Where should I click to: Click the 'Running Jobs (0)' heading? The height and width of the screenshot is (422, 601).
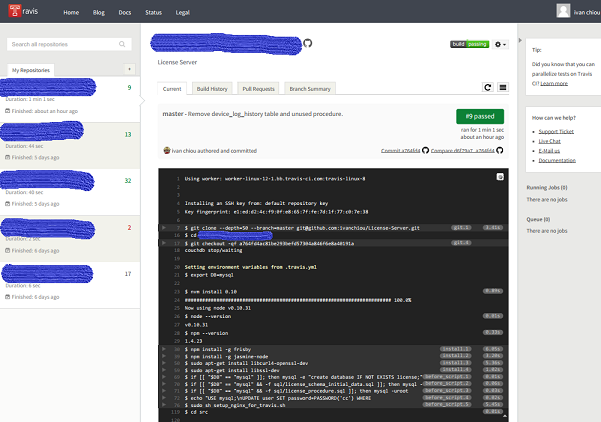click(547, 187)
